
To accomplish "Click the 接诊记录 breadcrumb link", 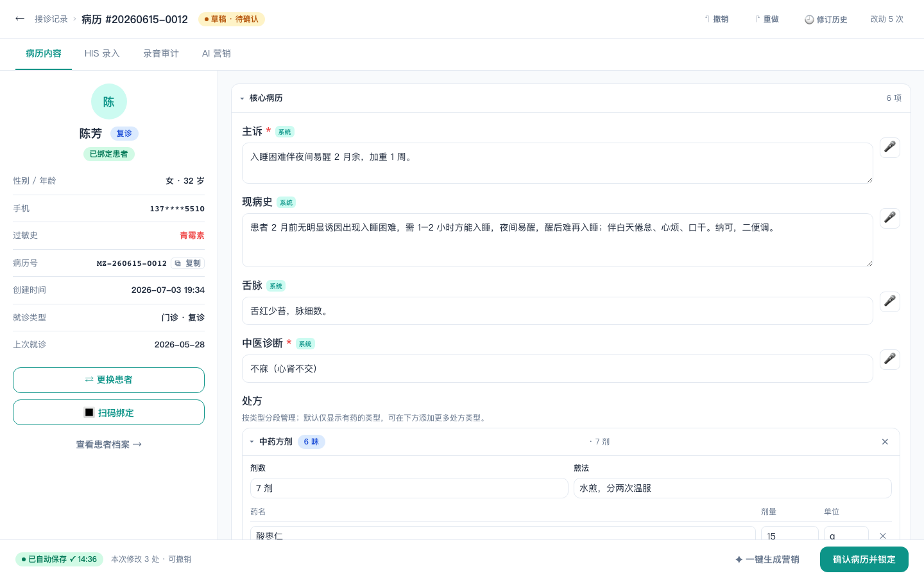I will (x=51, y=19).
